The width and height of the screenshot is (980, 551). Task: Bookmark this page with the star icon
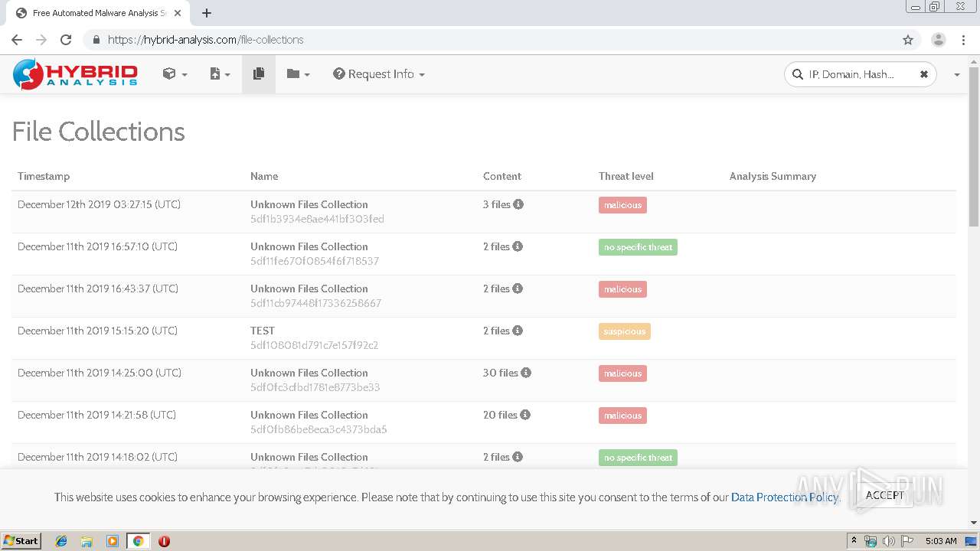(908, 40)
